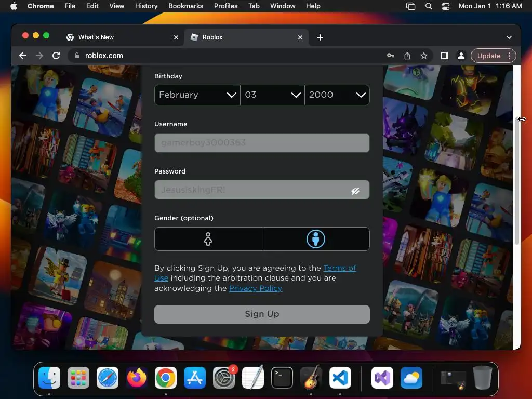Open the birthday year dropdown showing 2000
Viewport: 532px width, 399px height.
pyautogui.click(x=337, y=95)
